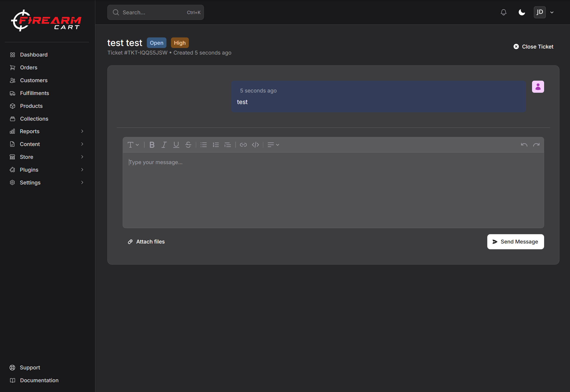Click the Send Message button
The height and width of the screenshot is (392, 570).
click(x=515, y=242)
